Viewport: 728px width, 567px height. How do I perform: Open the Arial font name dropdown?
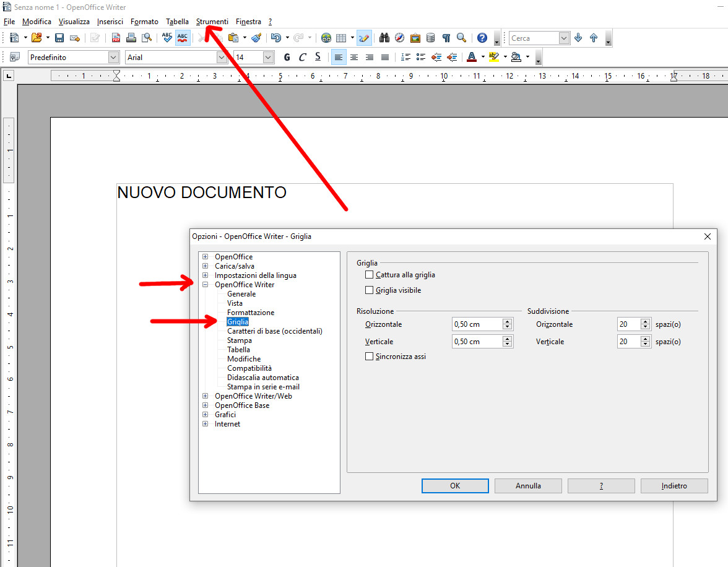222,57
